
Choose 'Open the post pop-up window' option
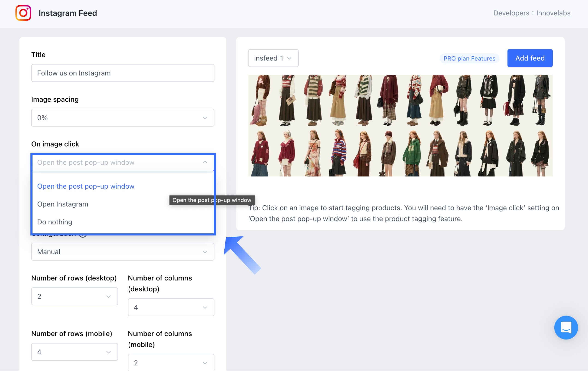pos(86,186)
